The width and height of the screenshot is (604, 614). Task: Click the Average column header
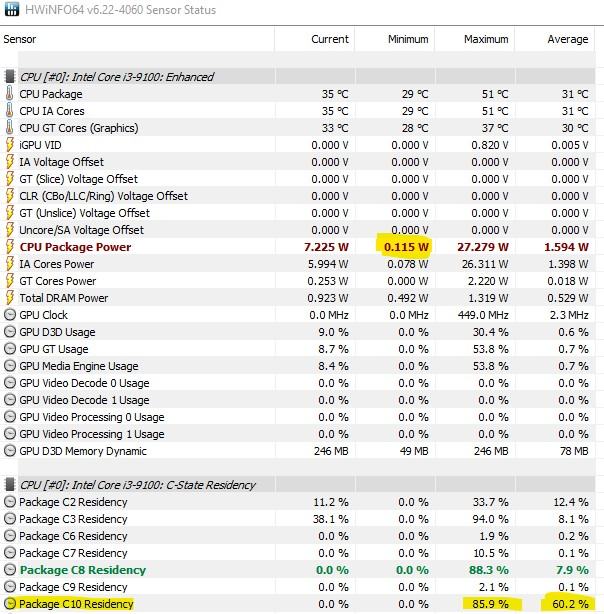tap(567, 39)
